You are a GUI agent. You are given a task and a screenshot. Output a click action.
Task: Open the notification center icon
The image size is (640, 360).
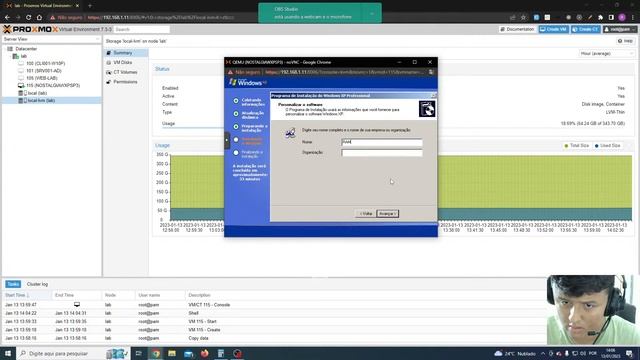click(630, 353)
